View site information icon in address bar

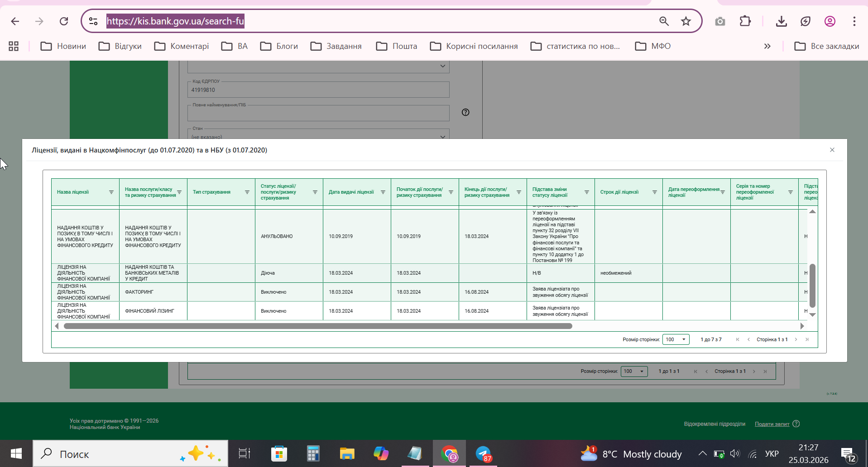[x=93, y=21]
